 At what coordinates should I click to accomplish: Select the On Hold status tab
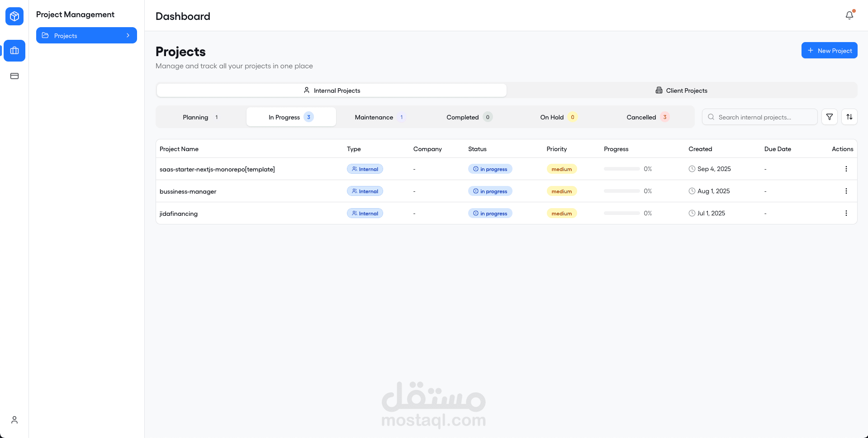[559, 117]
